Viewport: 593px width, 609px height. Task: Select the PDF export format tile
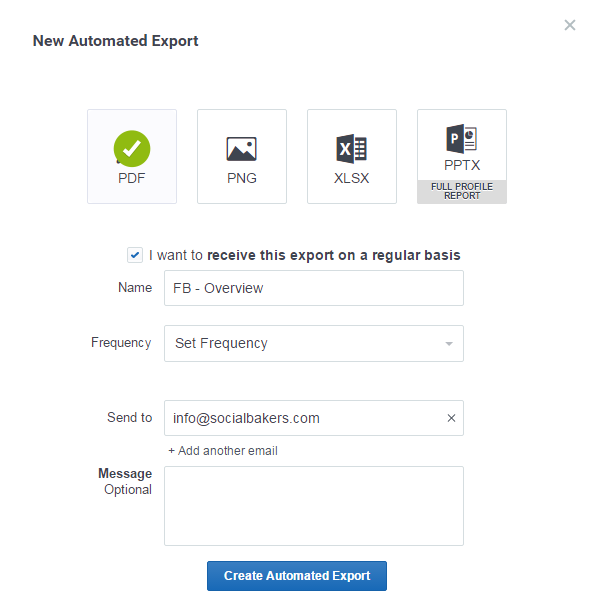tap(132, 156)
